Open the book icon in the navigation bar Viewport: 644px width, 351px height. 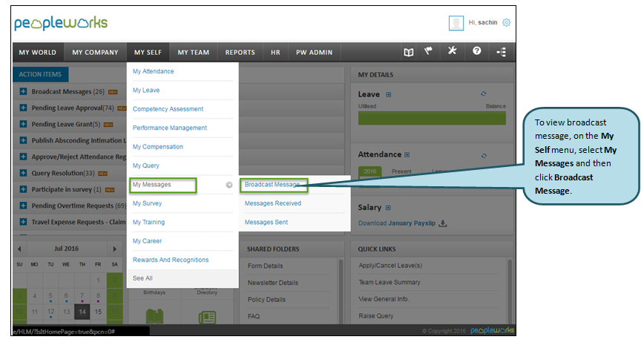coord(408,52)
